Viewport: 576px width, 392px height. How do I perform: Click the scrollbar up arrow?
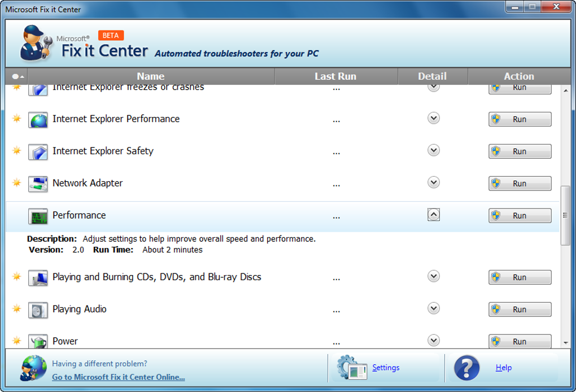tap(566, 90)
